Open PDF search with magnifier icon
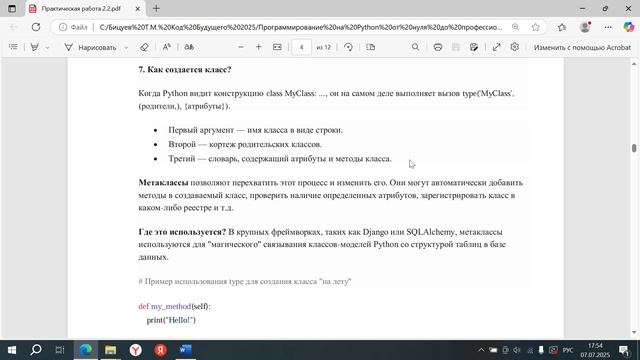640x360 pixels. [415, 47]
